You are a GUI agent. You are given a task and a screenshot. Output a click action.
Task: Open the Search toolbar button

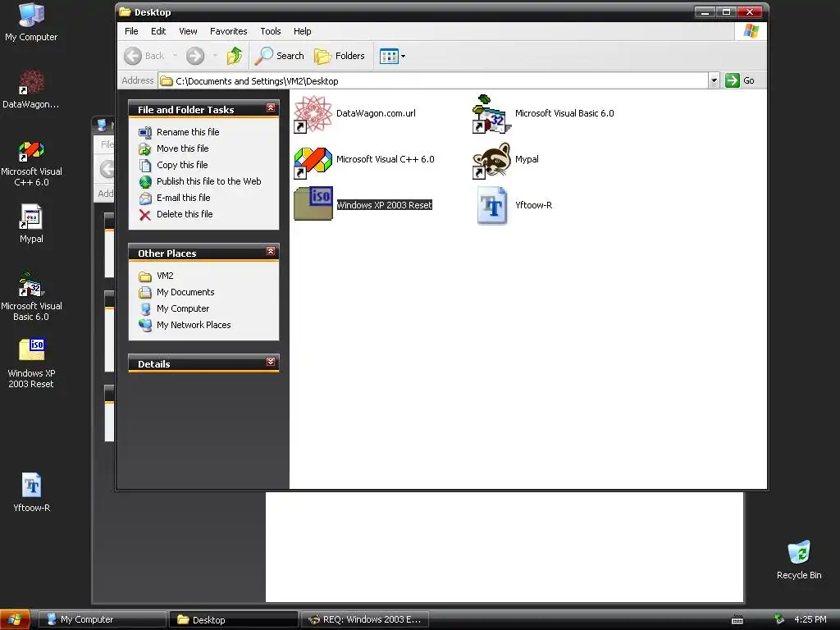[279, 56]
